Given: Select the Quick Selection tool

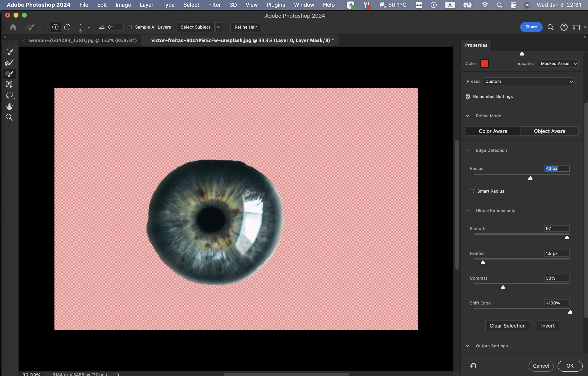Looking at the screenshot, I should tap(9, 52).
